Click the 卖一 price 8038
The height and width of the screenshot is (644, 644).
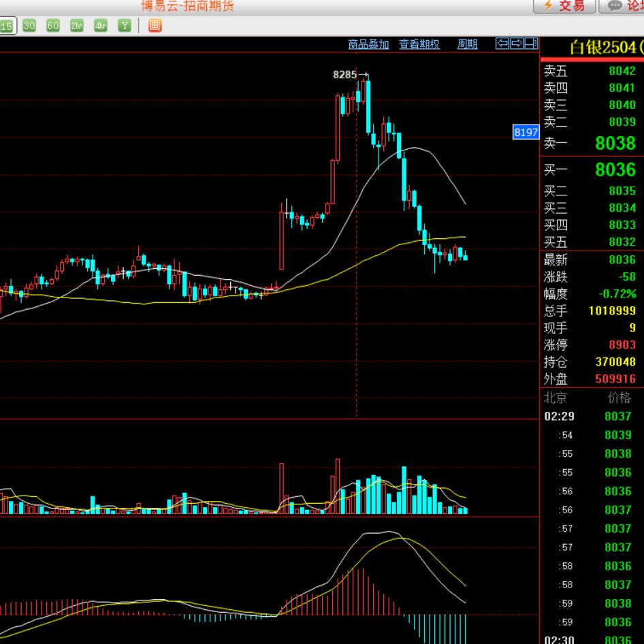click(615, 143)
